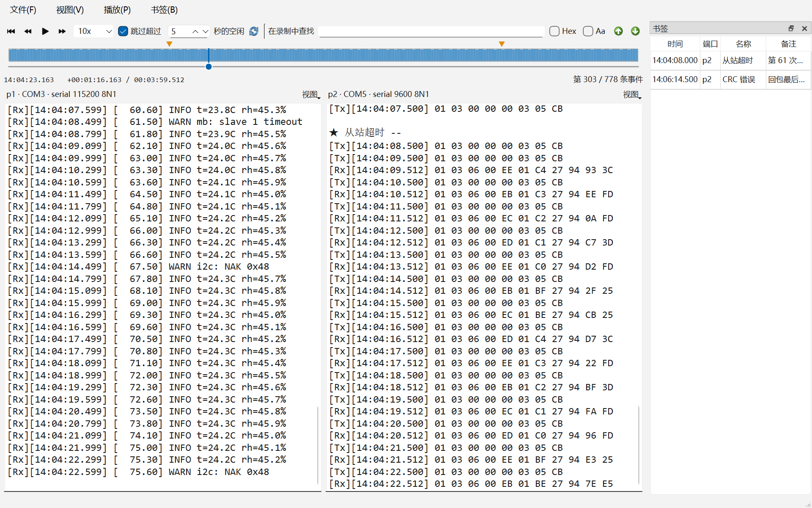Close the bookmarks panel

click(x=804, y=28)
